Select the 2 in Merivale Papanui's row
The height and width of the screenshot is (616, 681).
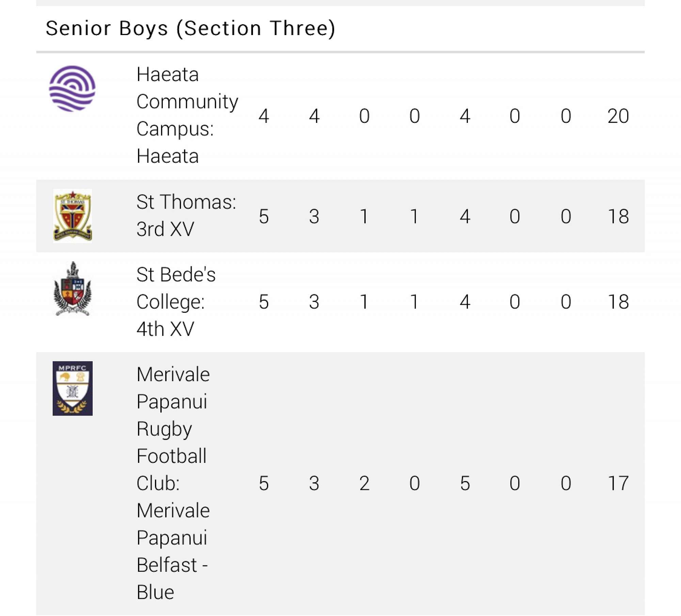tap(364, 483)
